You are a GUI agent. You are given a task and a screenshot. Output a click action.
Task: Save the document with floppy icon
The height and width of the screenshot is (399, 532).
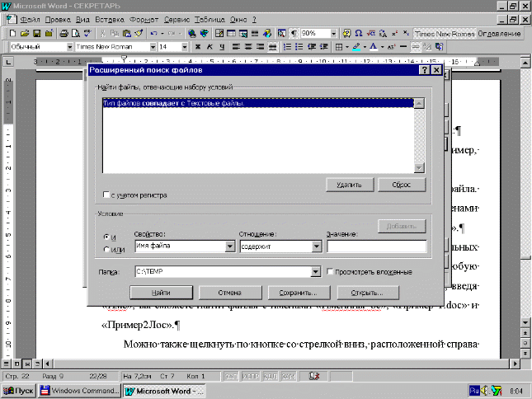(36, 33)
